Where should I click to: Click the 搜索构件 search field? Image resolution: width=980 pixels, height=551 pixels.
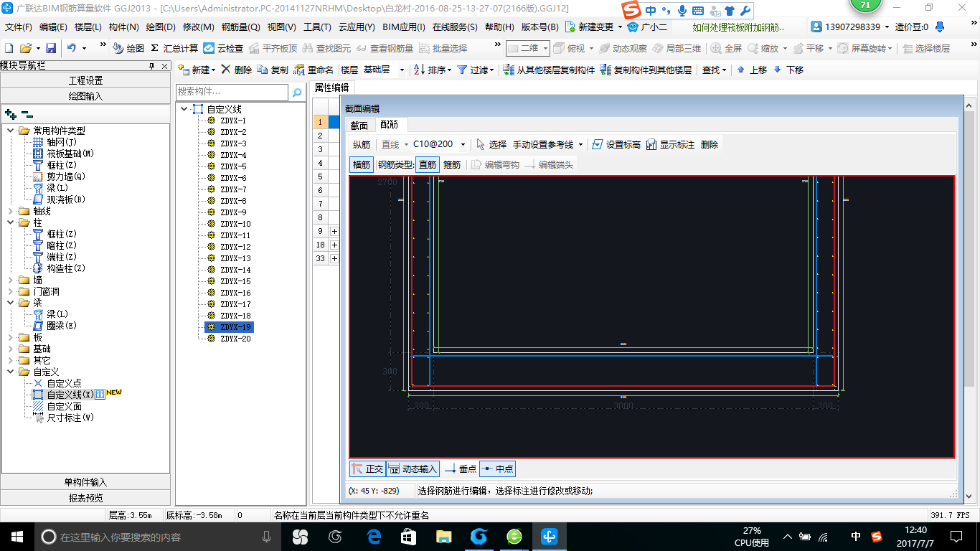click(x=232, y=93)
